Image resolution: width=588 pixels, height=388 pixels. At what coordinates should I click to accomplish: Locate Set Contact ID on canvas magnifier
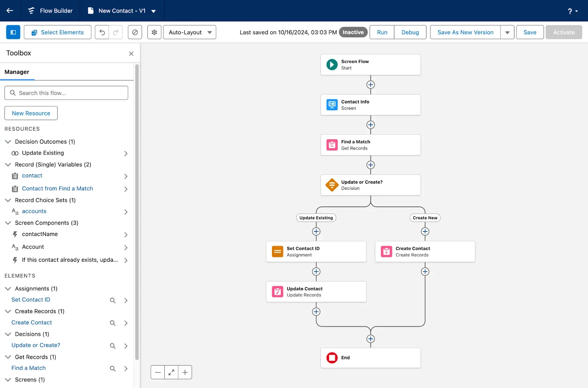[x=113, y=300]
